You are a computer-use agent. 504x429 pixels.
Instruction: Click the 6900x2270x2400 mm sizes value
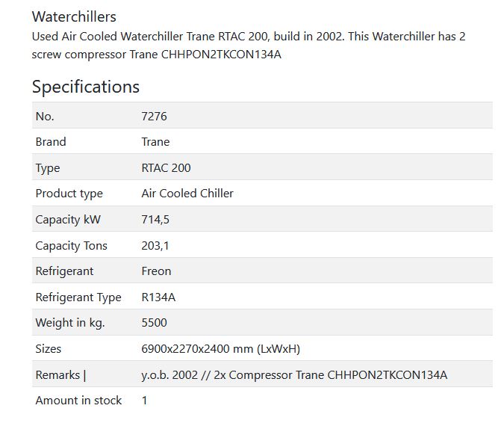click(x=220, y=349)
